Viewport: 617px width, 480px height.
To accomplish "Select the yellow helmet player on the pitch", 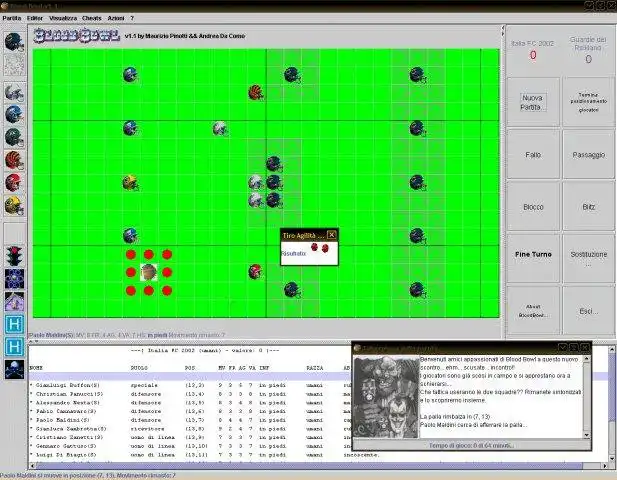I will (130, 183).
